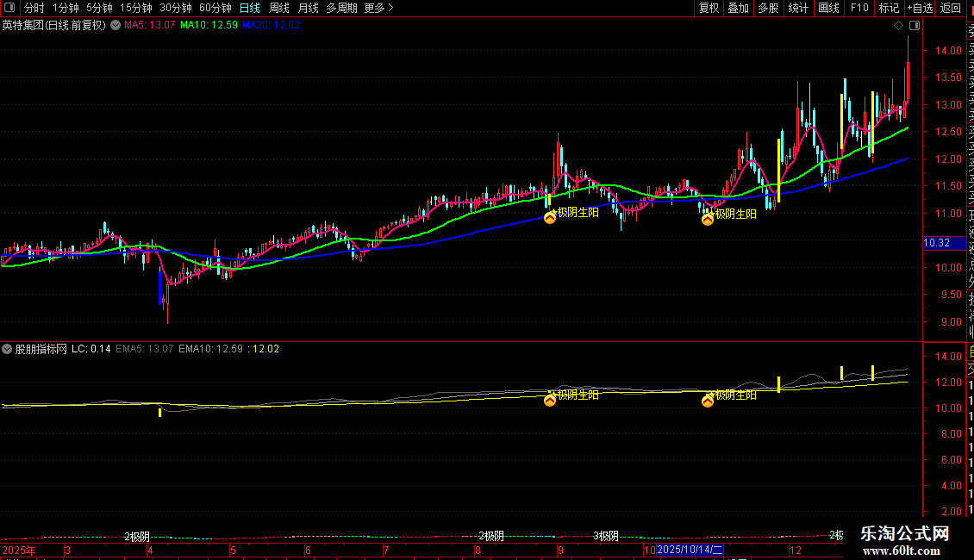Click the 统计 statistics button
The image size is (974, 560).
[798, 8]
